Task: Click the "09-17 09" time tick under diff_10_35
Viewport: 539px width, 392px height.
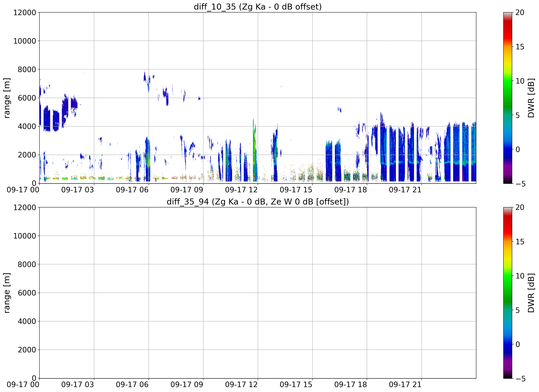Action: [187, 190]
